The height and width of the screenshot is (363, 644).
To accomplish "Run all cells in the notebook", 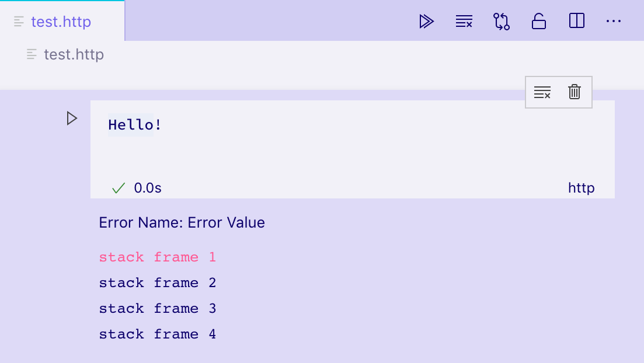I will point(426,21).
